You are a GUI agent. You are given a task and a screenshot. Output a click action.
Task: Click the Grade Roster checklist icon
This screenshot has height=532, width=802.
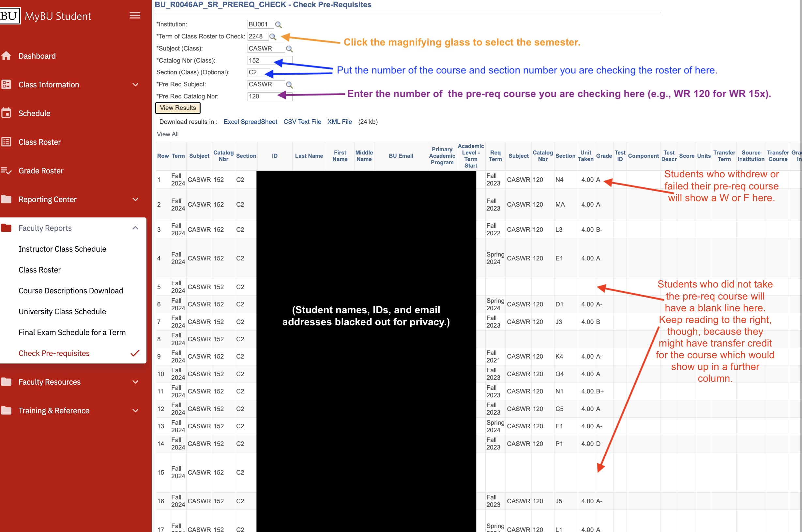6,171
